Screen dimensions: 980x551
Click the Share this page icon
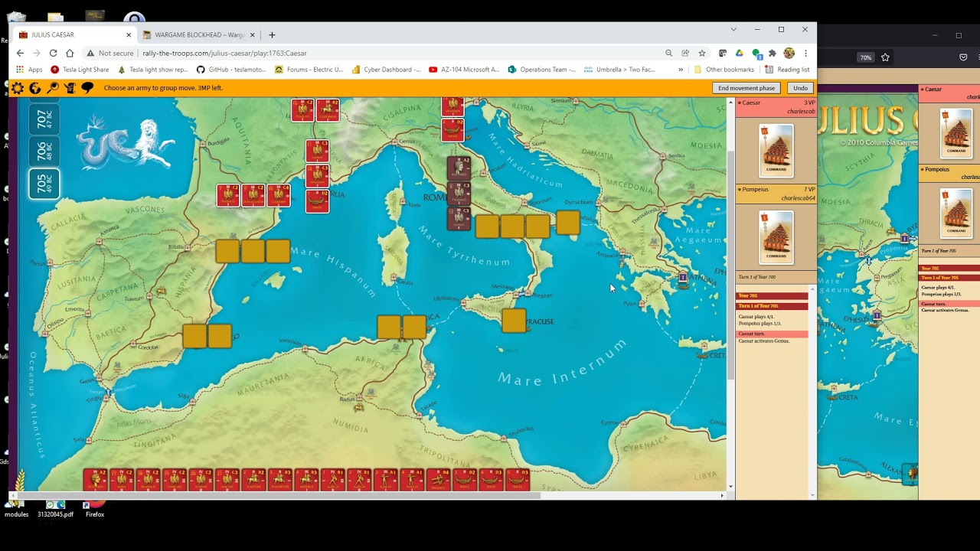(x=685, y=53)
